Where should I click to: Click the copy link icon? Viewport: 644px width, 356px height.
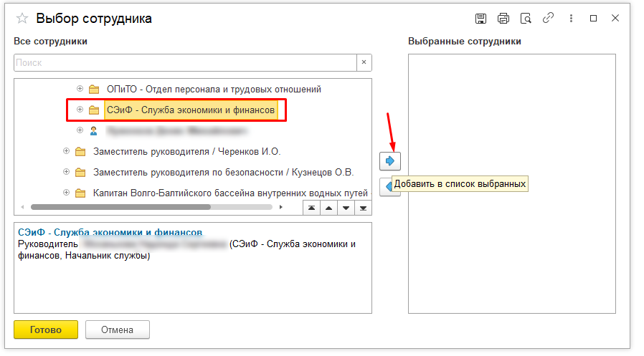pos(548,19)
